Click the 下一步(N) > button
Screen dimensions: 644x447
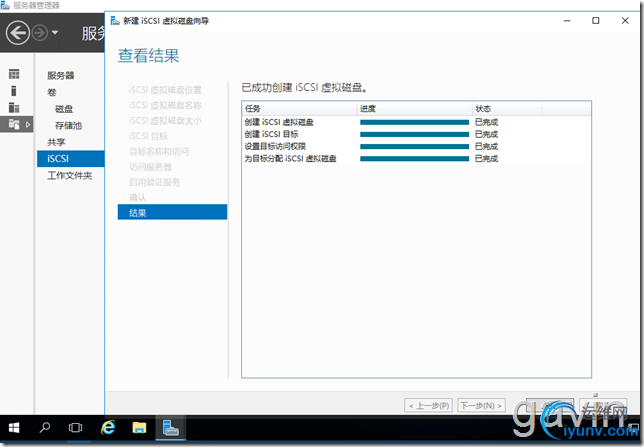[481, 406]
